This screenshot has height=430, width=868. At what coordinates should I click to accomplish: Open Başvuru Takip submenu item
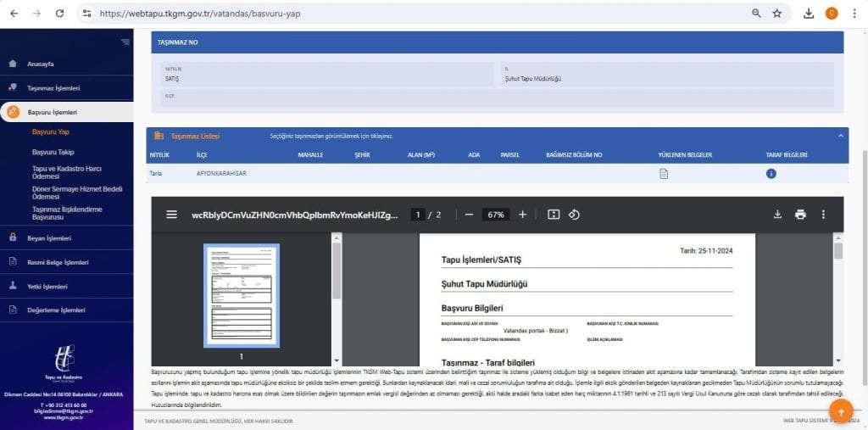[x=53, y=152]
